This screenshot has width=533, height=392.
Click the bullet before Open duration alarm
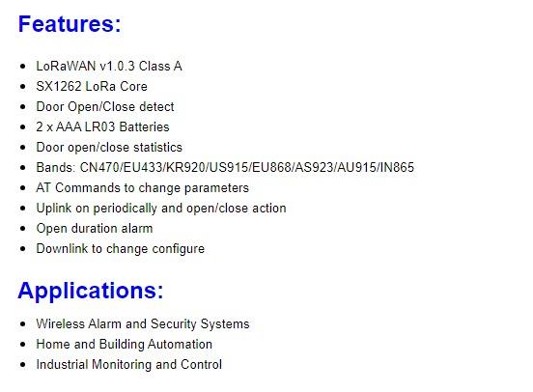(x=23, y=229)
